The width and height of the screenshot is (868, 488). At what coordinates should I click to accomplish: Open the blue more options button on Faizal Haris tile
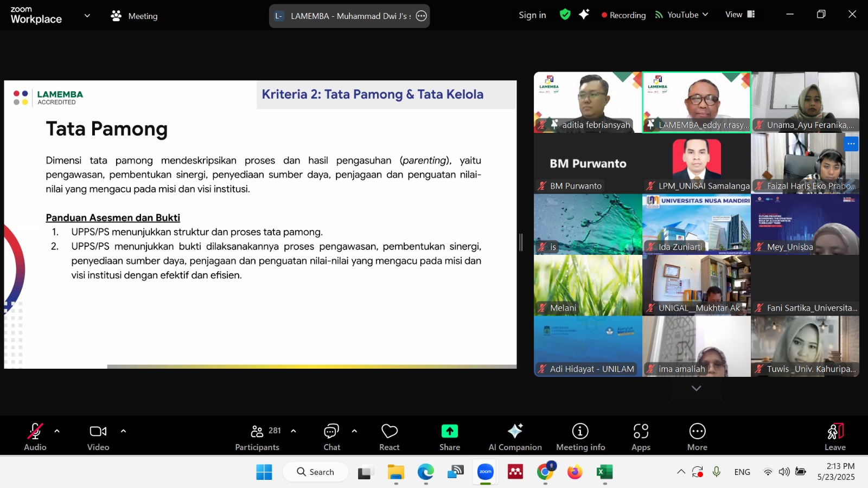pos(851,144)
